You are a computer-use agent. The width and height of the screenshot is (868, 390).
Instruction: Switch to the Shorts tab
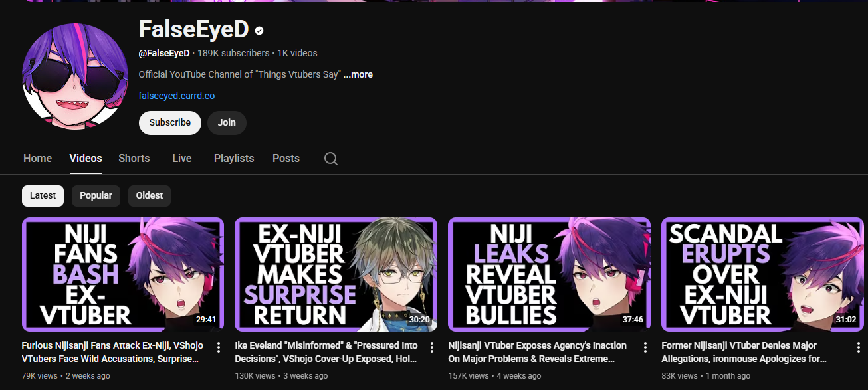pos(134,158)
